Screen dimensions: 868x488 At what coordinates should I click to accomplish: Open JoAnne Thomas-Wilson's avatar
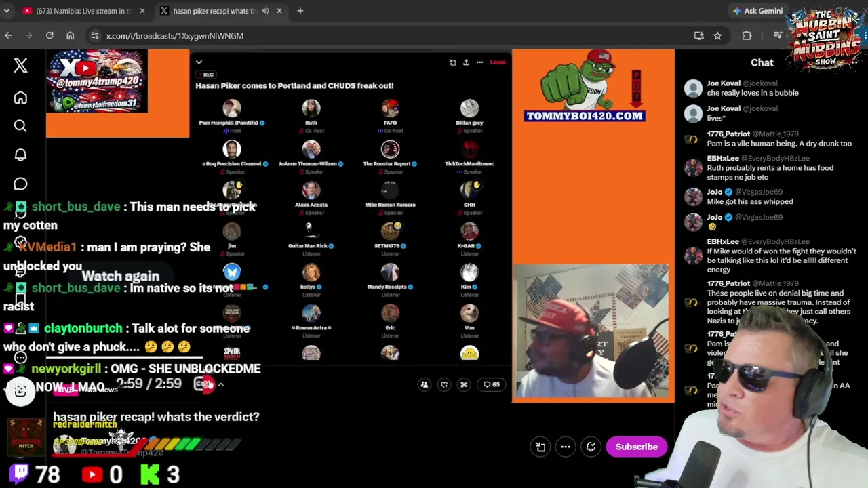pyautogui.click(x=311, y=149)
